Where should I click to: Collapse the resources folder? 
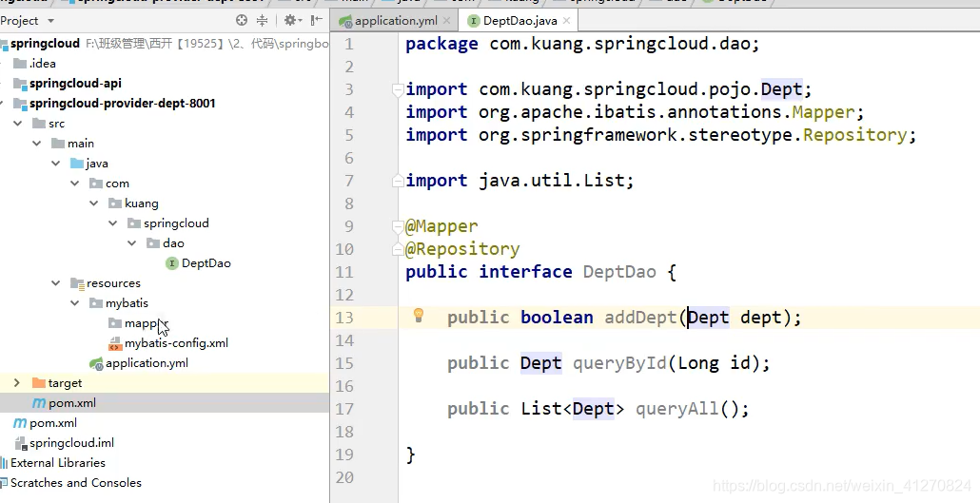(55, 283)
